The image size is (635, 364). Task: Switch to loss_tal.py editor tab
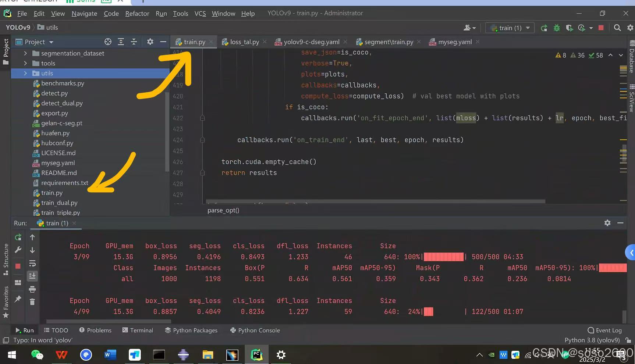click(244, 42)
